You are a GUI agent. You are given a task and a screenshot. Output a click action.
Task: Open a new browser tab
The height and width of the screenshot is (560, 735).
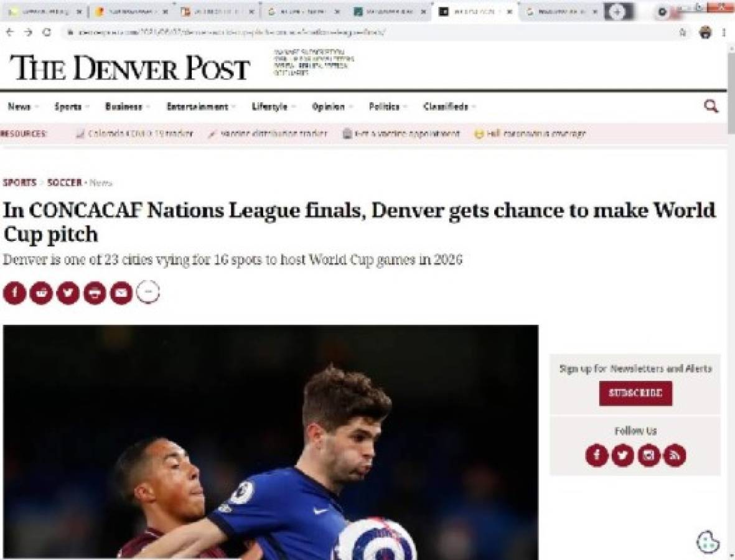tap(618, 12)
